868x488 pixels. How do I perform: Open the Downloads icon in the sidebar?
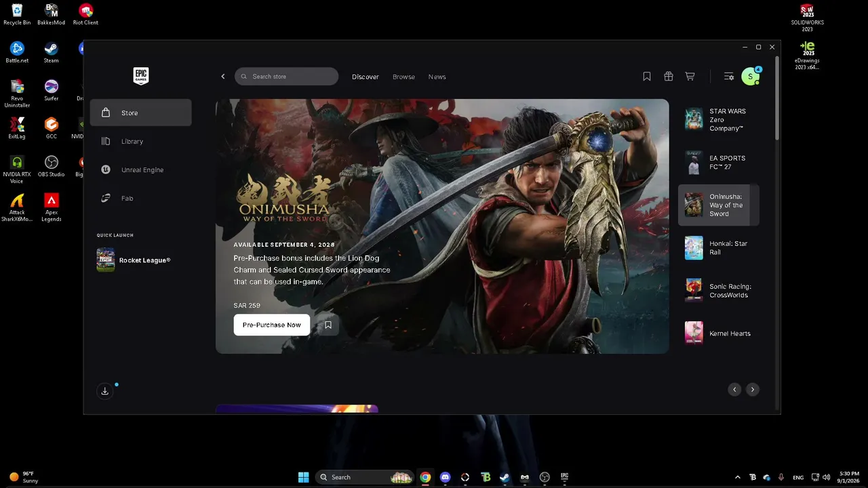coord(105,391)
